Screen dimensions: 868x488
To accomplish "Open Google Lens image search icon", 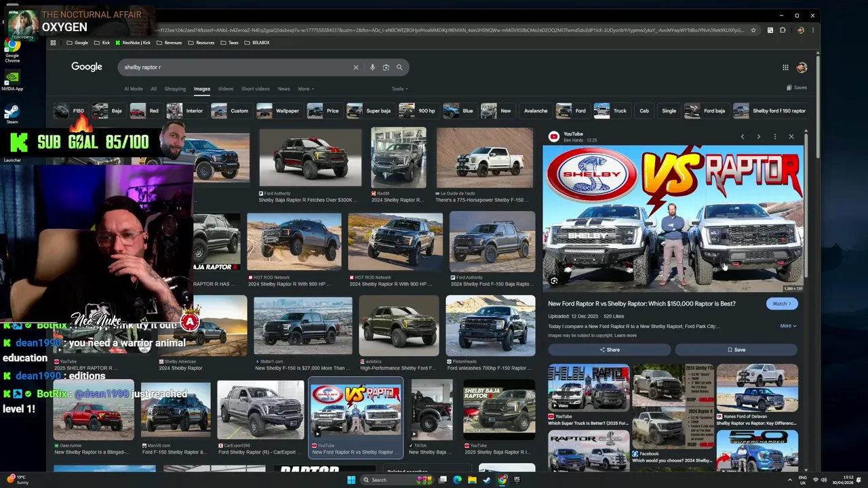I will pyautogui.click(x=386, y=67).
